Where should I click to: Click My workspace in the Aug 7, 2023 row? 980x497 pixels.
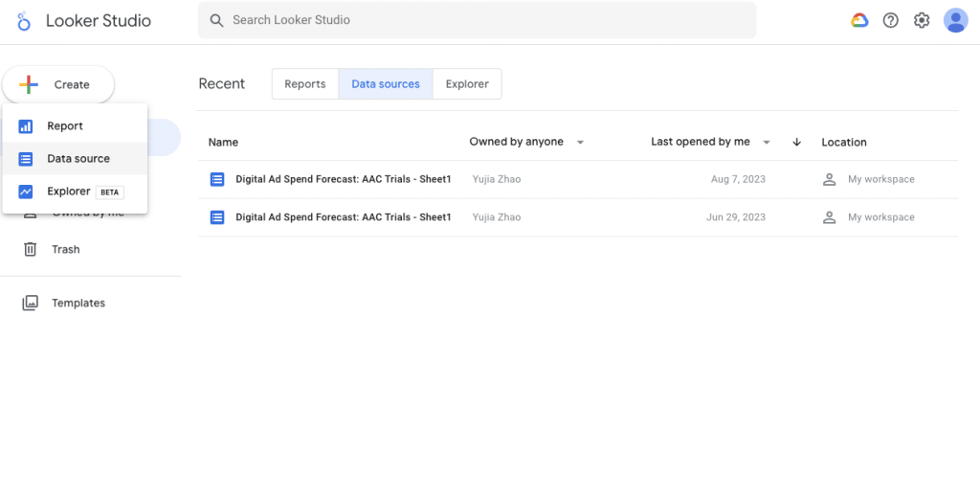click(881, 179)
